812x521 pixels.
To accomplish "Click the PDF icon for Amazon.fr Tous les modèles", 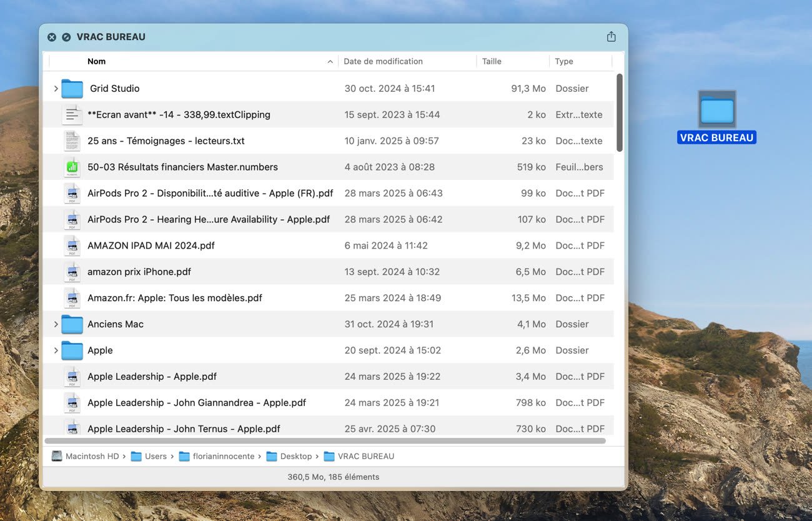I will click(72, 299).
